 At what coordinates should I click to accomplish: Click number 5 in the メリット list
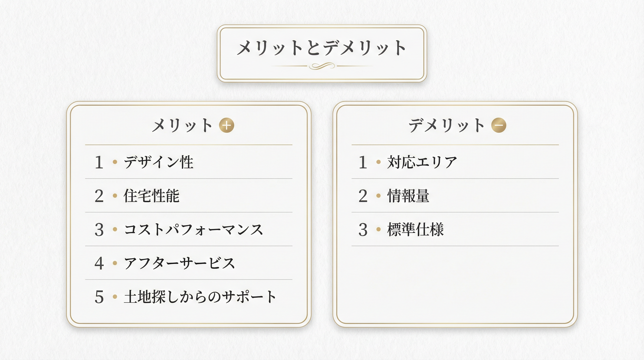tap(99, 297)
